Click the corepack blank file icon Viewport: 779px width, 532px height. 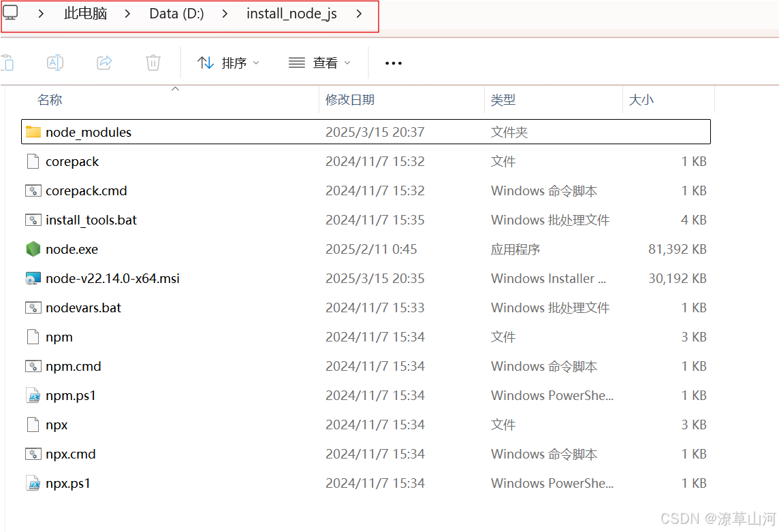33,161
